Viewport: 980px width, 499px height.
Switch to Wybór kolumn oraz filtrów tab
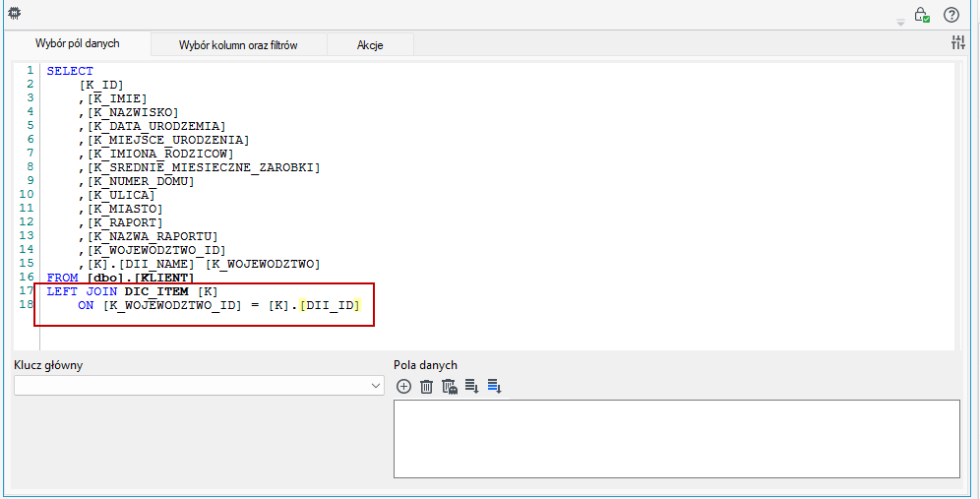pyautogui.click(x=238, y=45)
